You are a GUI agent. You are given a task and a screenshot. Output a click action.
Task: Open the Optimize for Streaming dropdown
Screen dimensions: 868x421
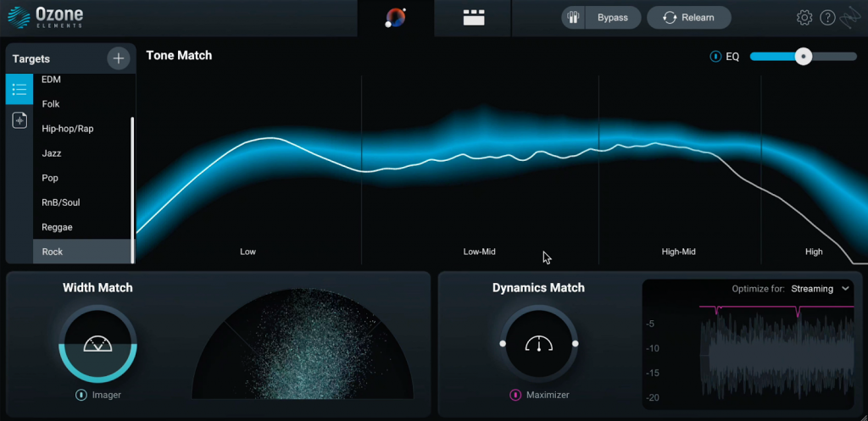point(820,289)
